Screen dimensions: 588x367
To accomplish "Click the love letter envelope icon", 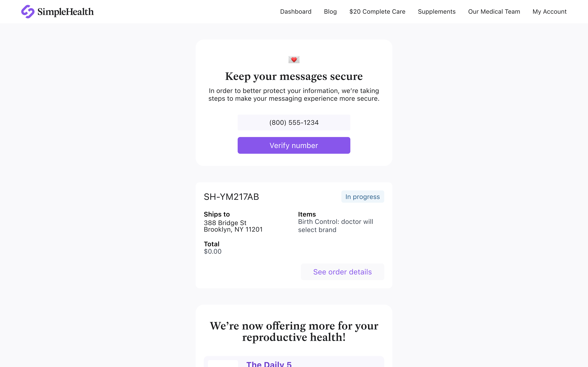I will point(294,60).
